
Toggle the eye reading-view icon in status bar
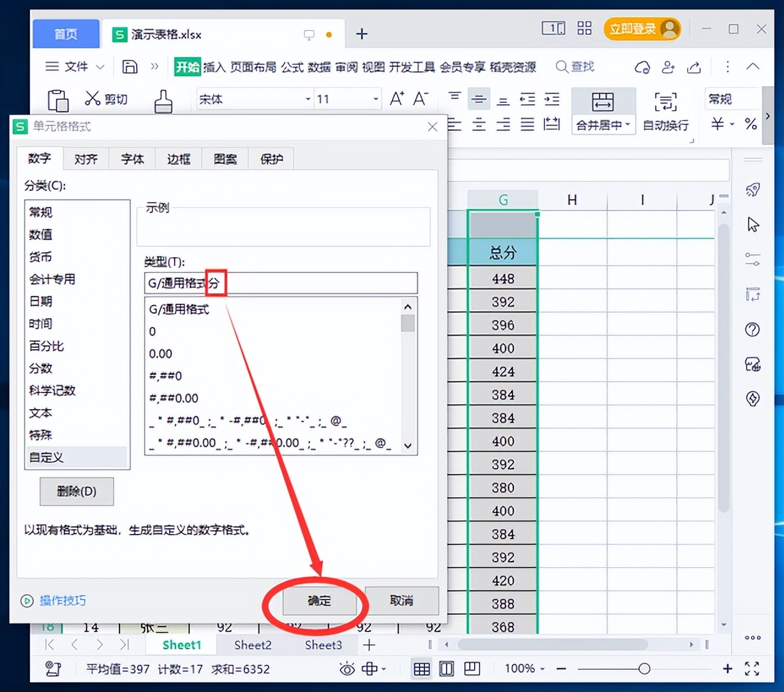(x=347, y=669)
